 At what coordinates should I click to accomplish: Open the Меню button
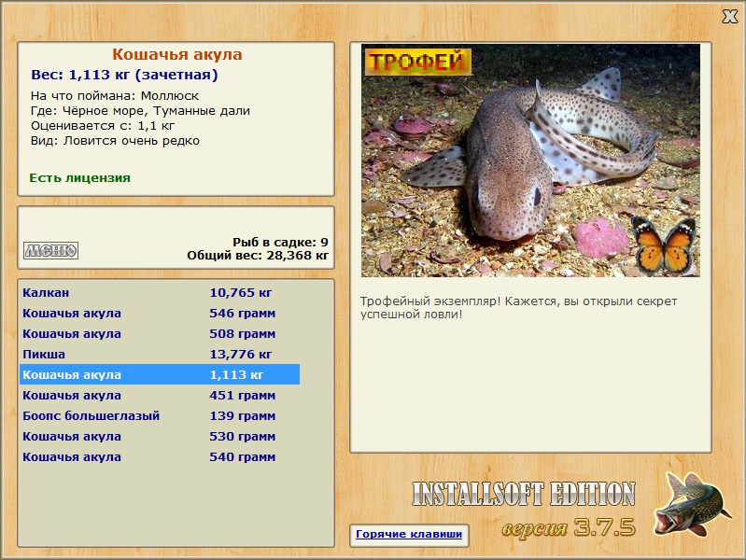(51, 250)
